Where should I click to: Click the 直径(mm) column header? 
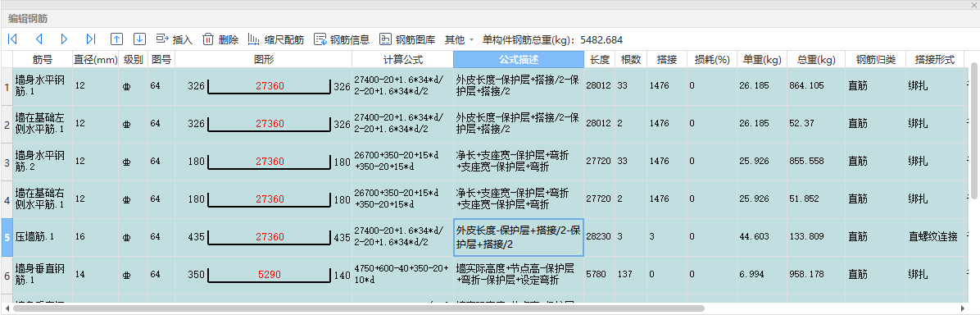tap(96, 60)
